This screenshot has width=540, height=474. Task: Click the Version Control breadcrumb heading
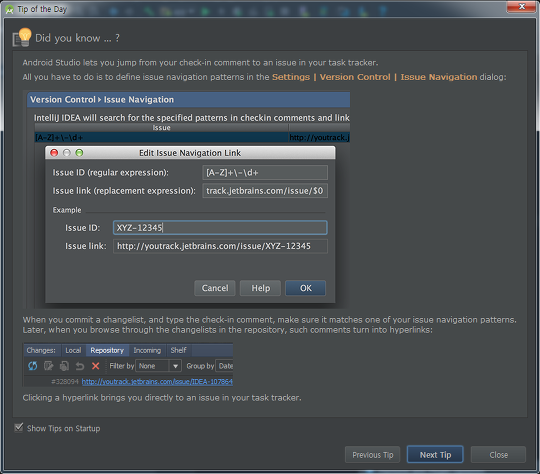[62, 100]
